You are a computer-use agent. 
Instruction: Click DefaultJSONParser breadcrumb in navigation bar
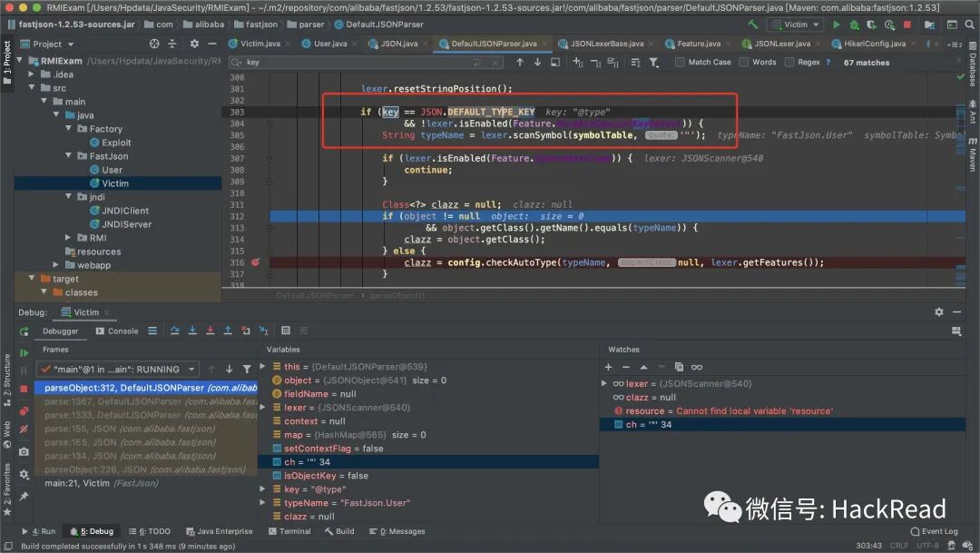click(378, 25)
